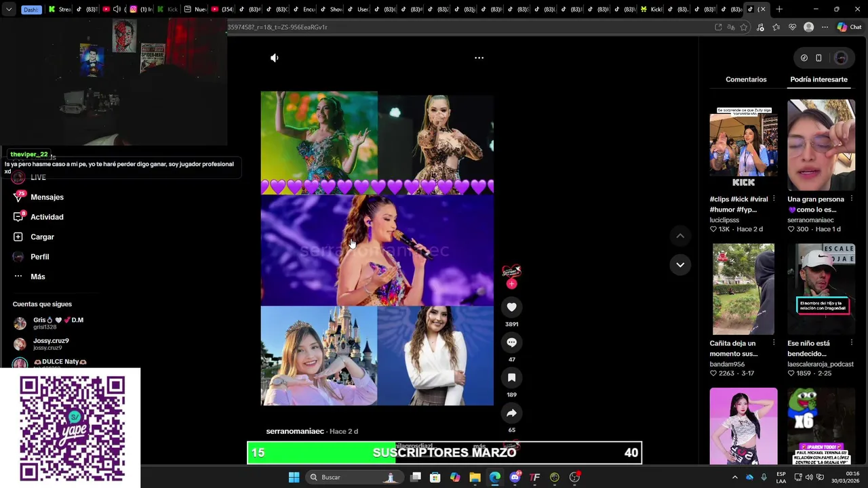Open Windows Start menu

(x=294, y=477)
